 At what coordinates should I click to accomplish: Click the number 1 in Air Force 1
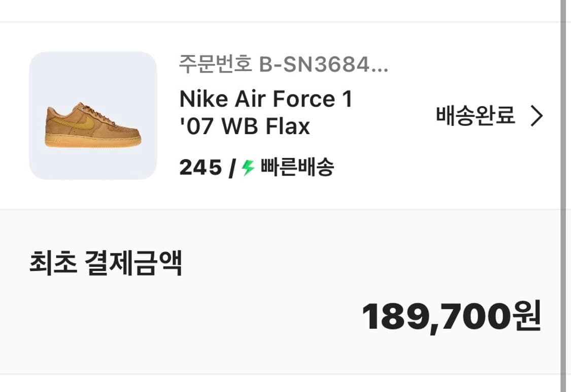coord(346,99)
